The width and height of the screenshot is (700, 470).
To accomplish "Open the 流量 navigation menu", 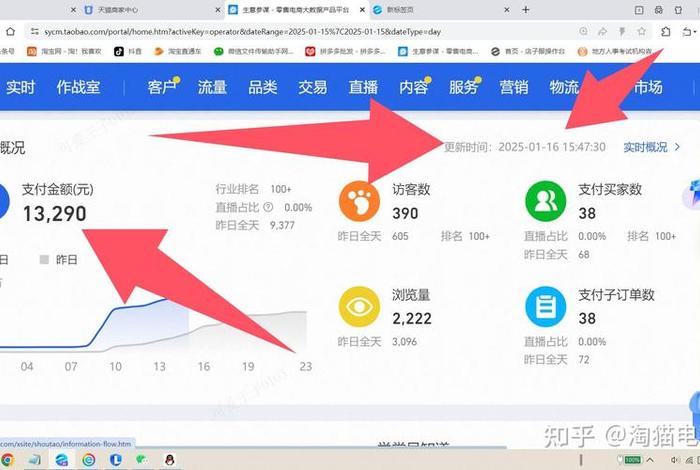I will (x=212, y=87).
